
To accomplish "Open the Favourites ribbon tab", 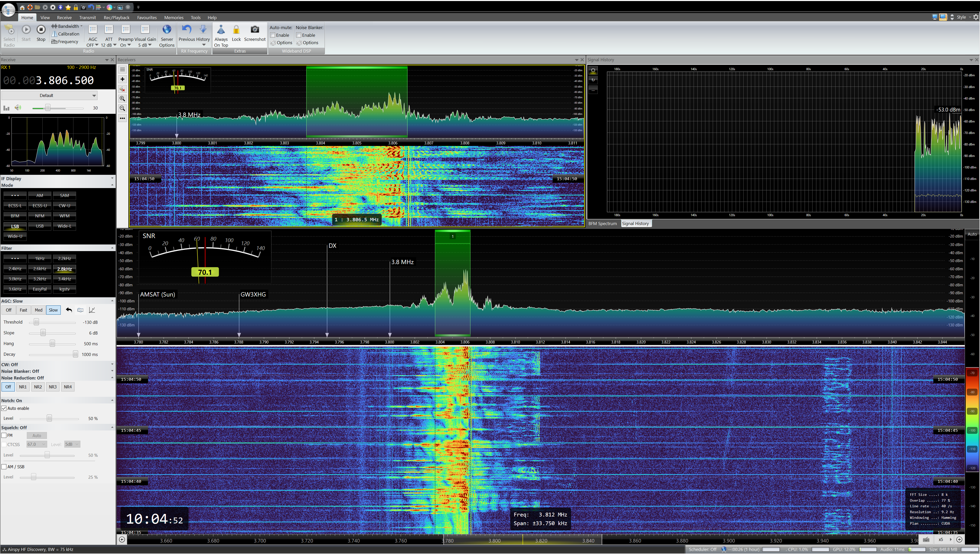I will coord(146,18).
